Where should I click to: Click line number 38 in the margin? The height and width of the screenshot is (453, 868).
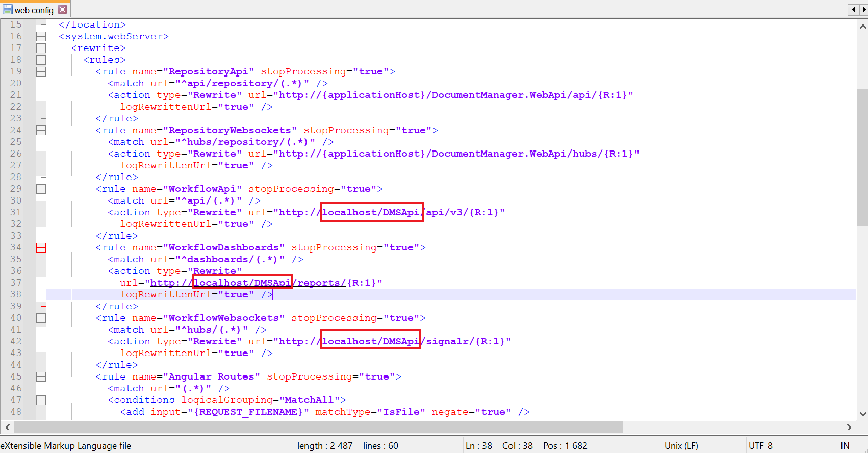[x=16, y=294]
